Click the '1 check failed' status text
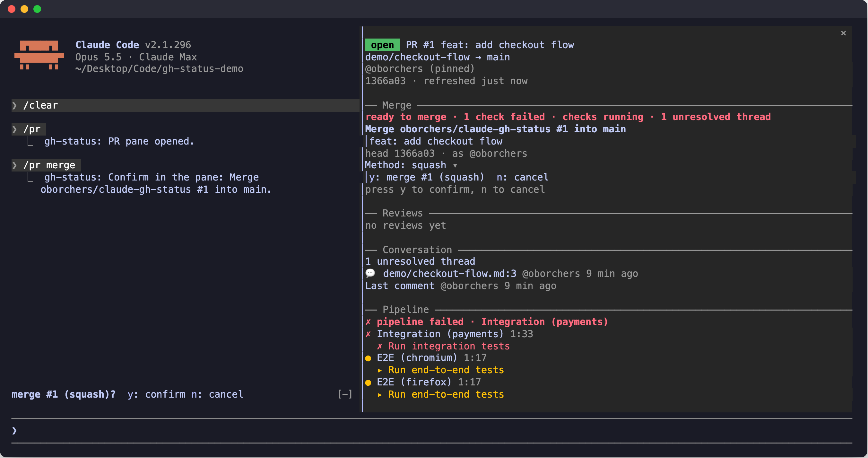The height and width of the screenshot is (458, 868). [504, 117]
